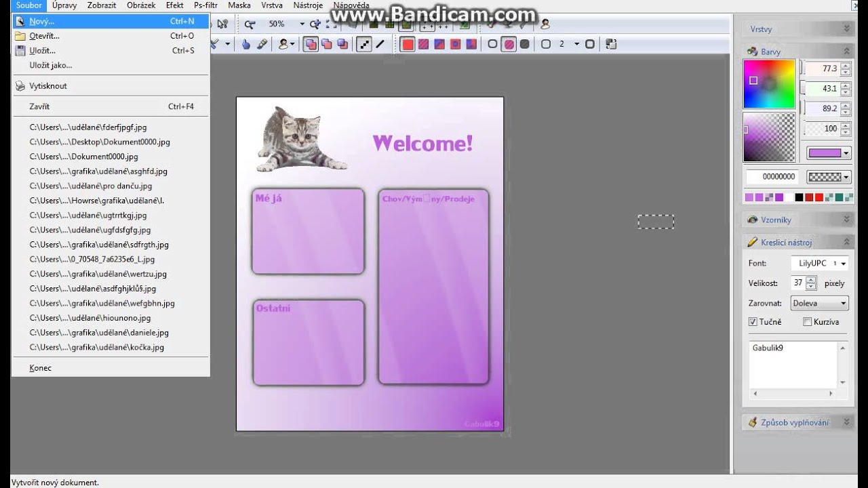Image resolution: width=868 pixels, height=488 pixels.
Task: Expand the Vzorníky panel
Action: pyautogui.click(x=846, y=220)
